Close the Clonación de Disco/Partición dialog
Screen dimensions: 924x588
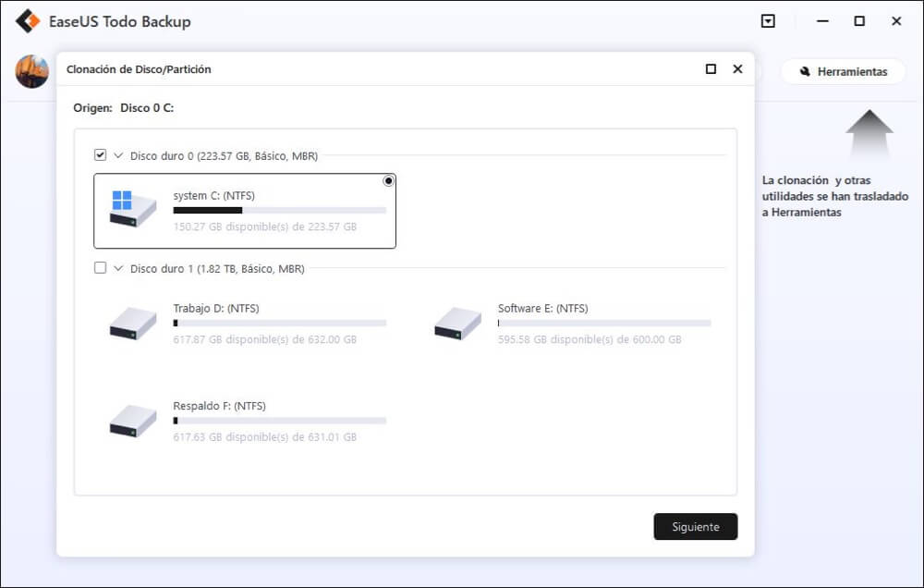(737, 69)
